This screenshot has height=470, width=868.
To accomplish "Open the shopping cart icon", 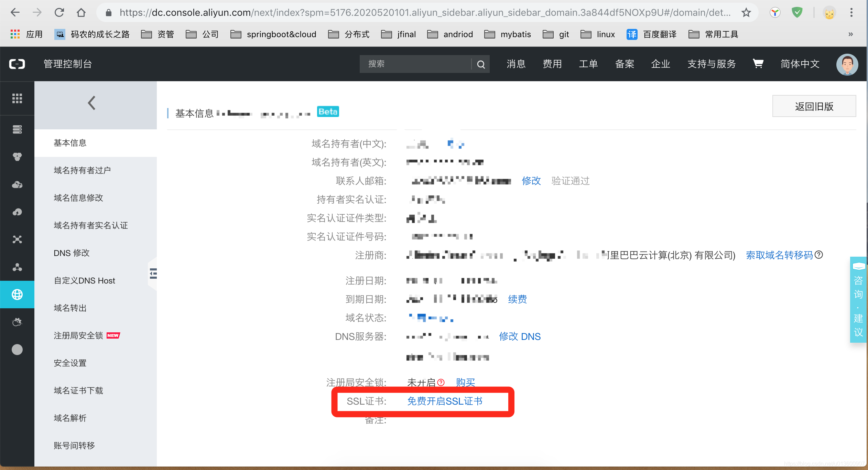I will [758, 64].
